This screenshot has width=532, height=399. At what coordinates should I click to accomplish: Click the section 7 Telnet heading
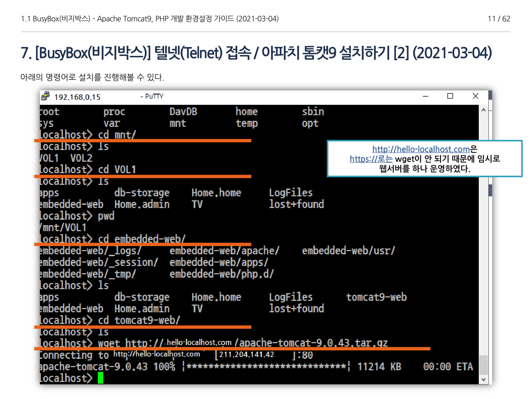pos(256,53)
